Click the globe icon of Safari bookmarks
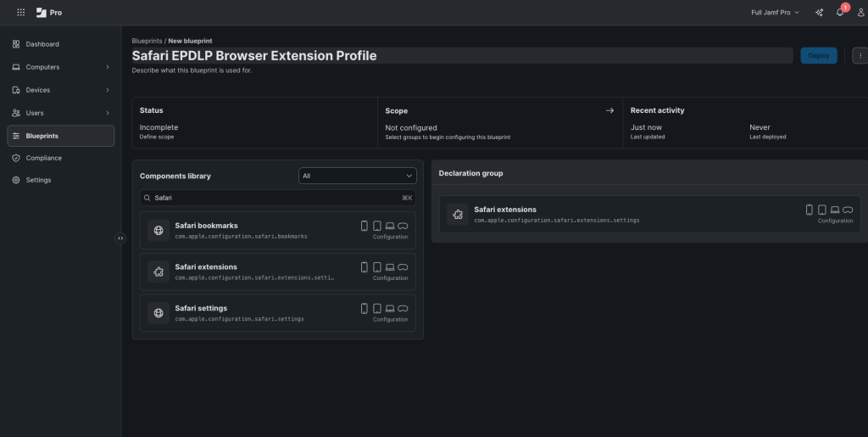 (x=159, y=231)
